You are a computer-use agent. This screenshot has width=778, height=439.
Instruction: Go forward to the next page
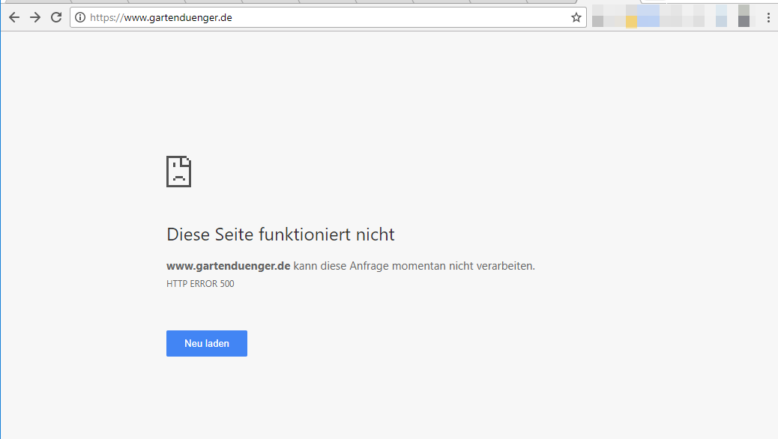click(x=35, y=17)
